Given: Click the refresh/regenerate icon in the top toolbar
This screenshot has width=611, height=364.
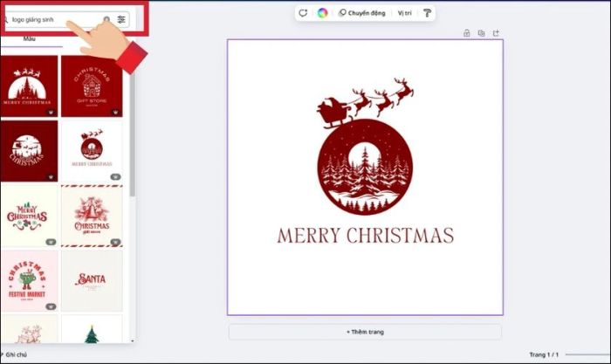Looking at the screenshot, I should pyautogui.click(x=303, y=13).
